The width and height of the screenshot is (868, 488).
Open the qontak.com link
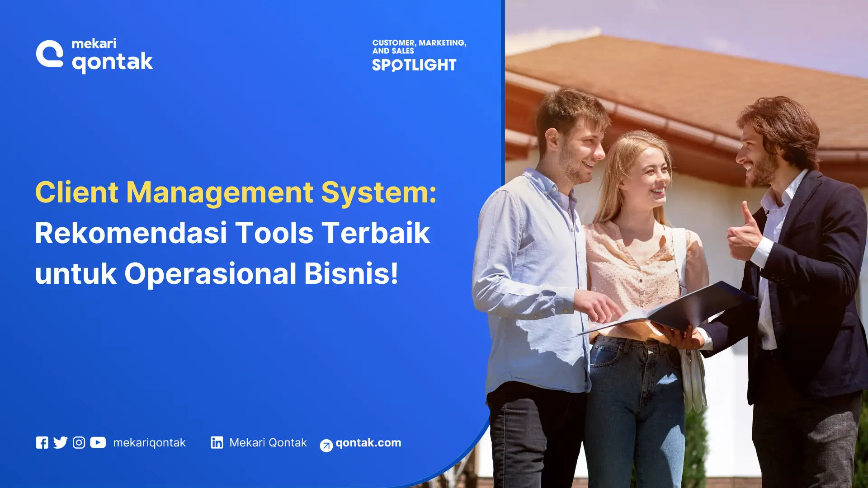[368, 443]
